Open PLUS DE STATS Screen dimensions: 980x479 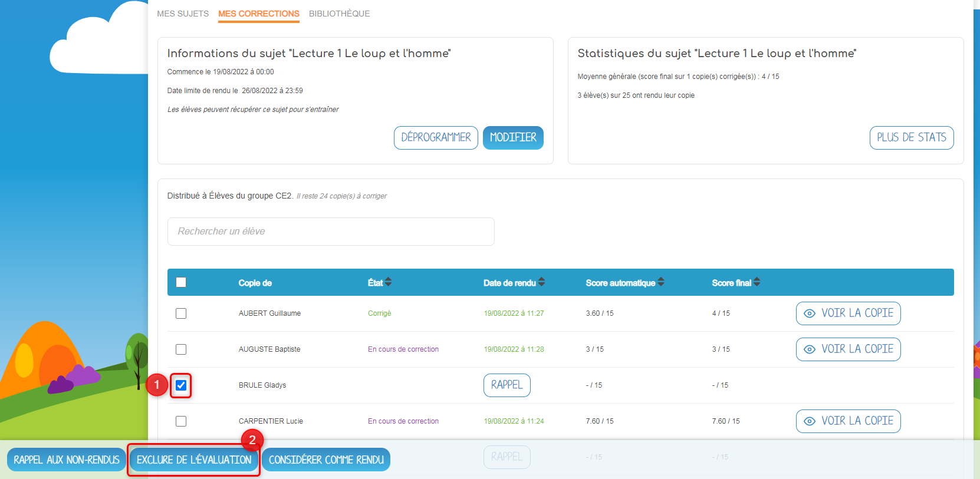pyautogui.click(x=911, y=138)
